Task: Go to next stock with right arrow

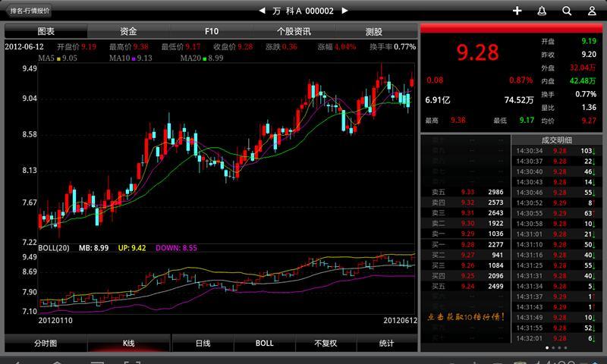Action: 344,11
